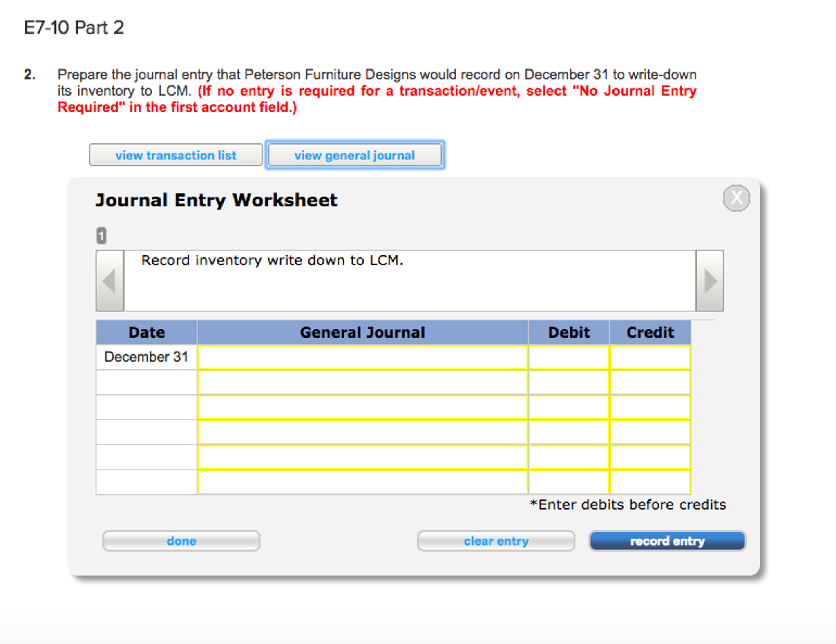Open the view general journal tab
The image size is (836, 644).
coord(355,155)
